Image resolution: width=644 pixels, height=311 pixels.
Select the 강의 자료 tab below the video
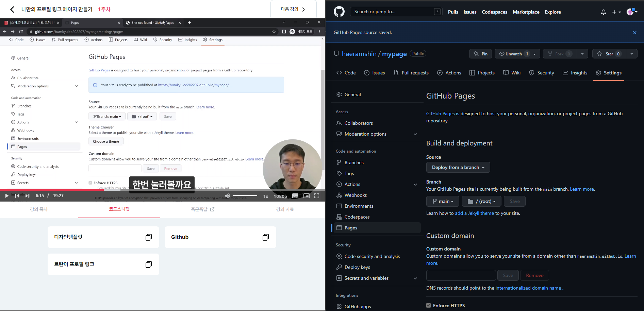tap(285, 209)
